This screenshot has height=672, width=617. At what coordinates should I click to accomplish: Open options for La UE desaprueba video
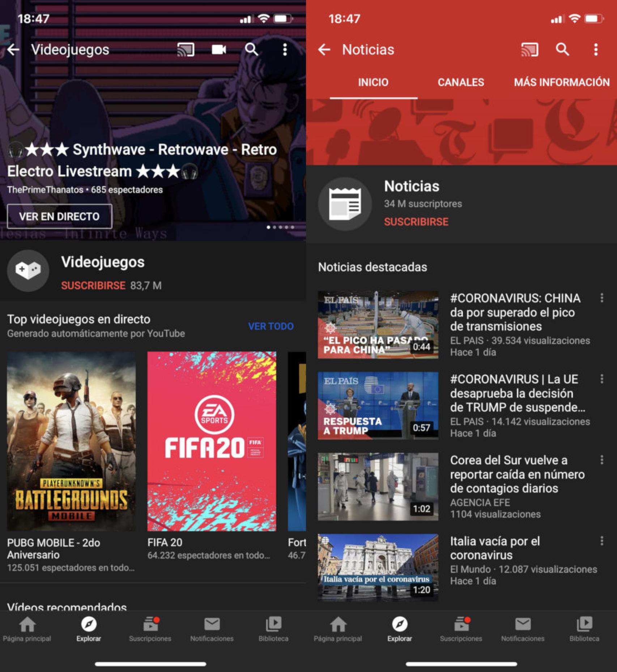602,379
